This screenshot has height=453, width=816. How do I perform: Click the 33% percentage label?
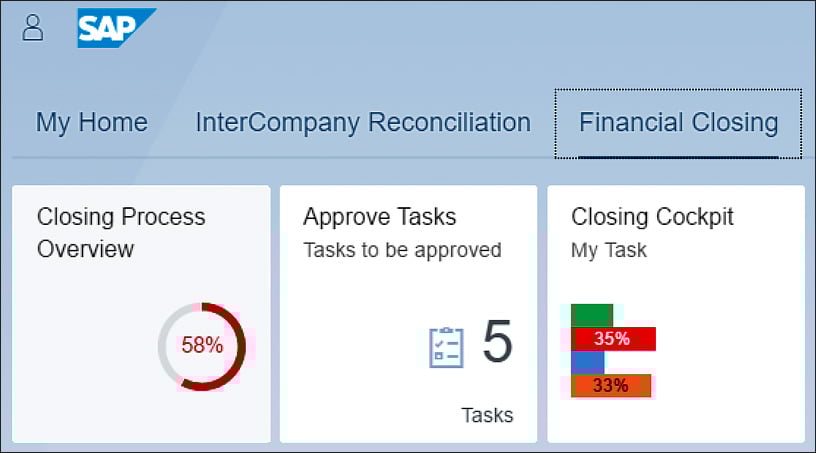[x=610, y=386]
